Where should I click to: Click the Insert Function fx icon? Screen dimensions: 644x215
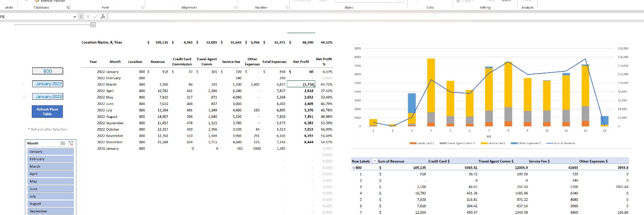pyautogui.click(x=103, y=16)
